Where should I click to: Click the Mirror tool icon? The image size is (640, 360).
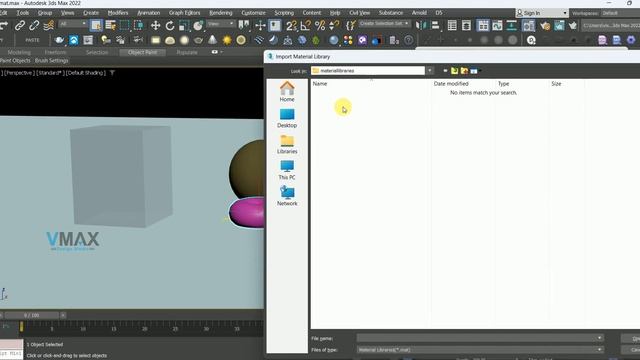pyautogui.click(x=420, y=26)
